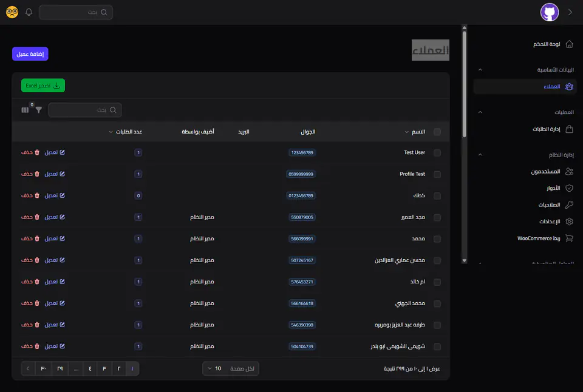Open إدارة الطلبات menu item
Viewport: 583px width, 392px height.
[546, 129]
